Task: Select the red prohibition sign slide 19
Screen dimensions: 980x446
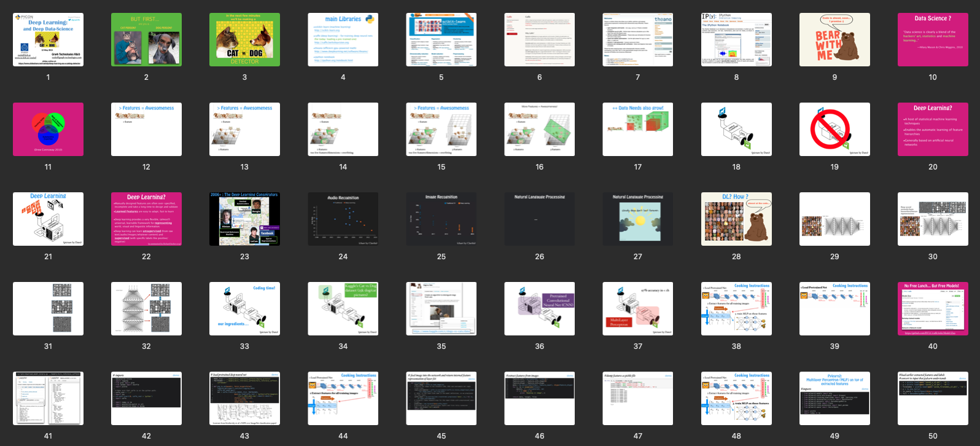Action: [834, 129]
